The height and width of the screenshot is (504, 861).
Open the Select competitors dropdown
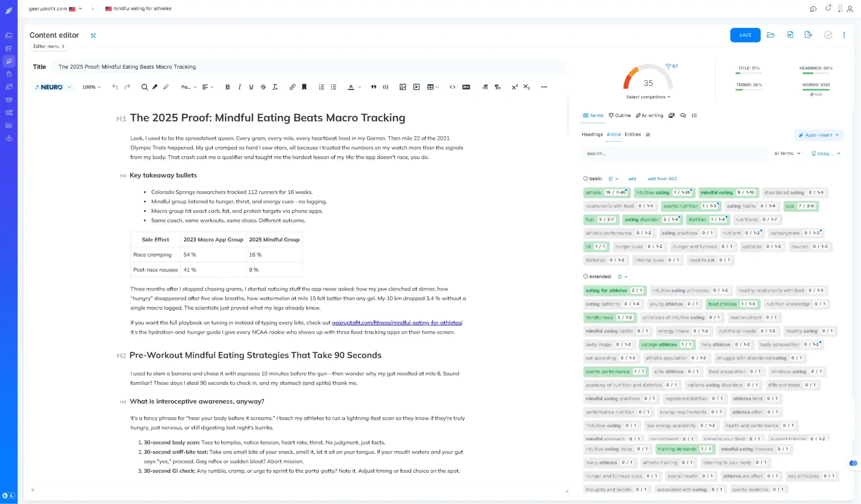click(x=648, y=97)
